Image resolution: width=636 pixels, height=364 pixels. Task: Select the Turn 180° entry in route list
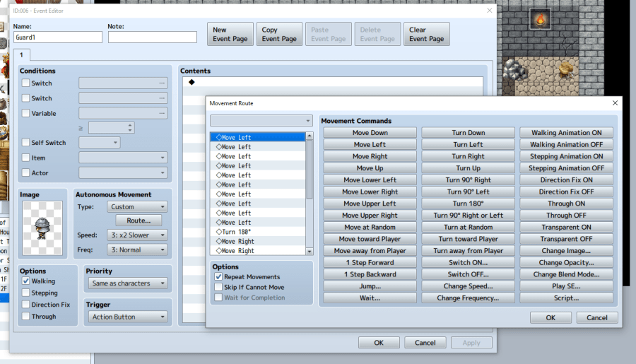pyautogui.click(x=236, y=232)
